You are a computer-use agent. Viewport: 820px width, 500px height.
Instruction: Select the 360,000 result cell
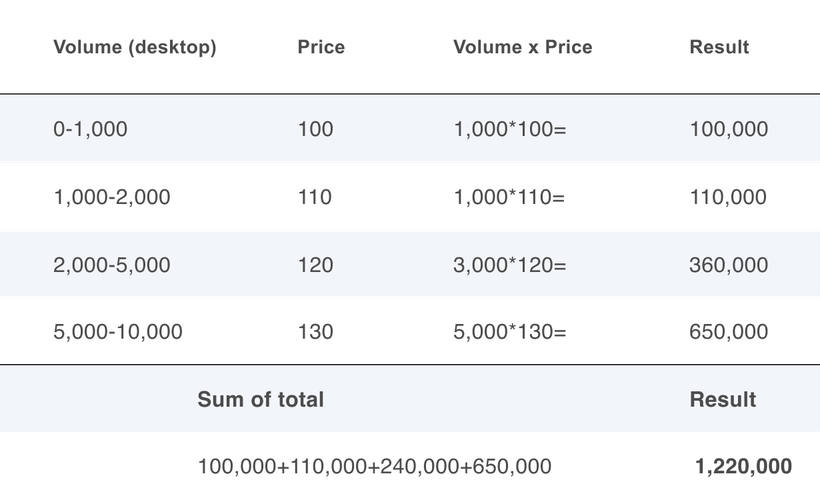pos(728,265)
